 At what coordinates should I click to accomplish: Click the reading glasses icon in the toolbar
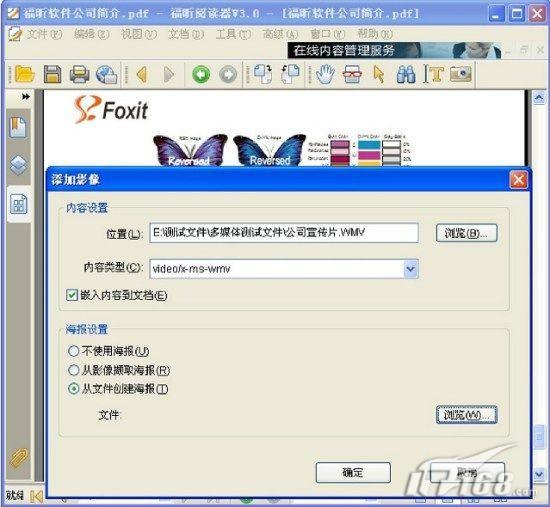(352, 74)
